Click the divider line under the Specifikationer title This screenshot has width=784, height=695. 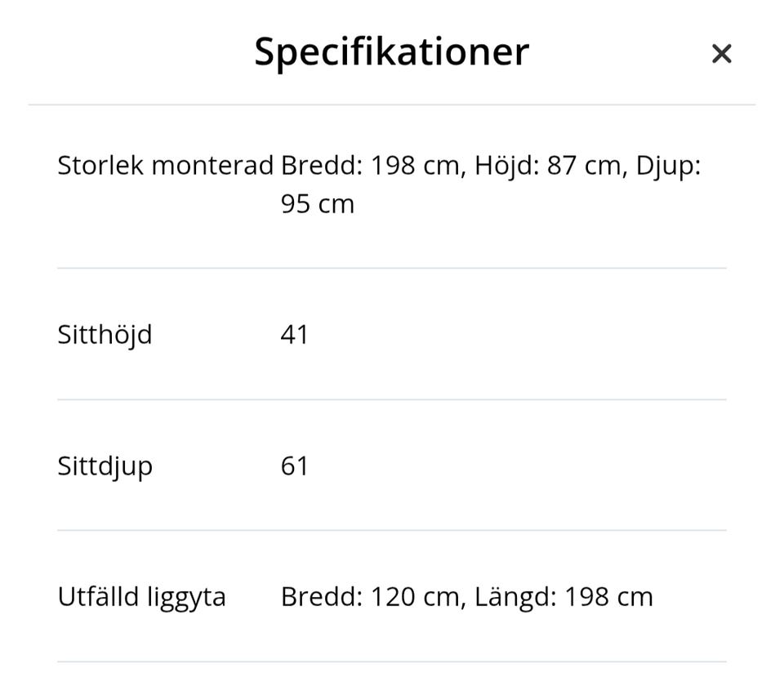(x=391, y=105)
